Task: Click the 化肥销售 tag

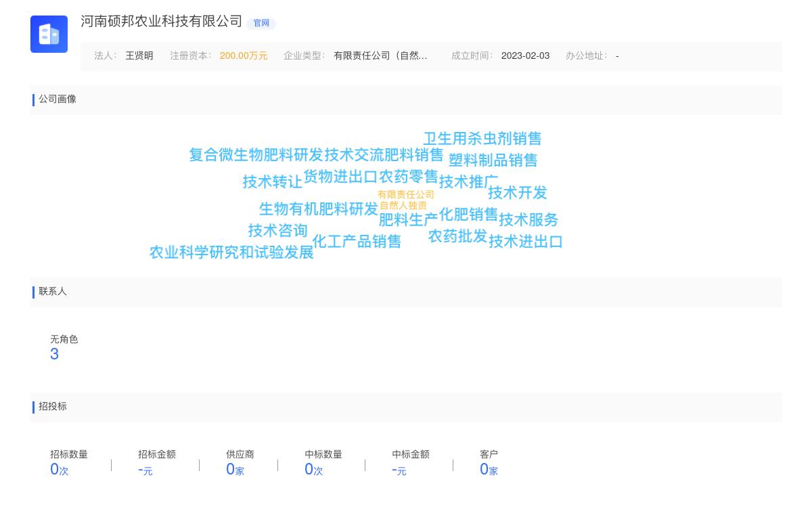Action: [x=468, y=215]
